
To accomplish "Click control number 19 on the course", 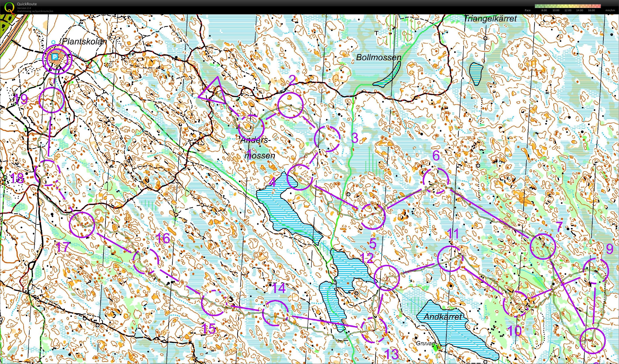I will pyautogui.click(x=21, y=99).
